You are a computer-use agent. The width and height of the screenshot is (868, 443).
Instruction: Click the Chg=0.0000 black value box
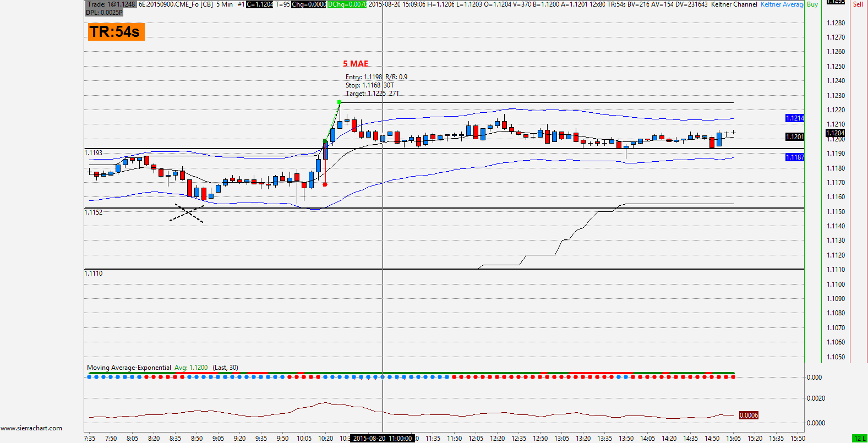pyautogui.click(x=308, y=4)
